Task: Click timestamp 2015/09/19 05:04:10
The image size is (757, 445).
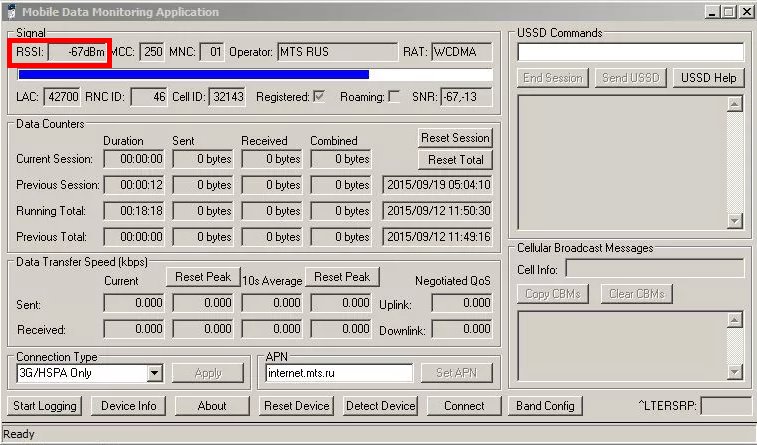Action: (437, 185)
